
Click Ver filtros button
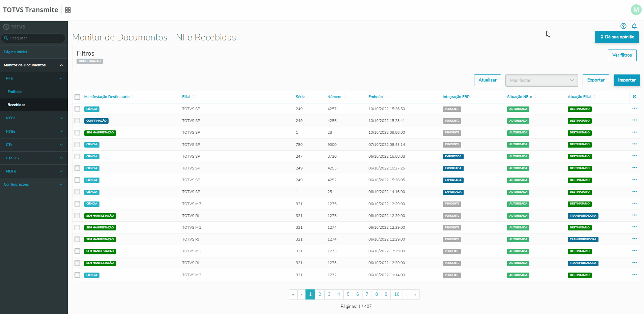pos(622,55)
